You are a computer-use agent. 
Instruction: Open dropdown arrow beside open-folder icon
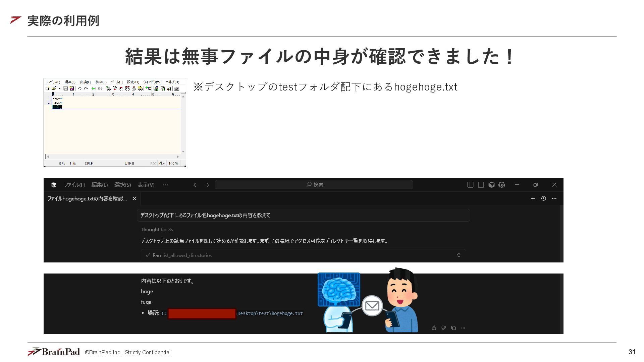[59, 88]
